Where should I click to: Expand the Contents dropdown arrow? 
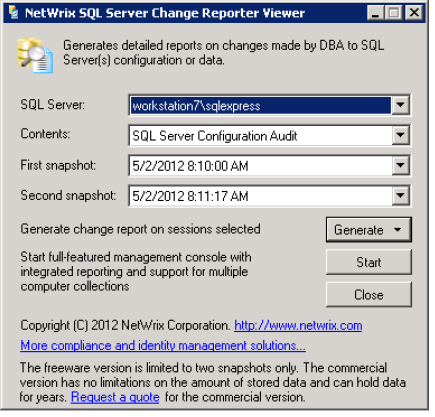[x=400, y=135]
